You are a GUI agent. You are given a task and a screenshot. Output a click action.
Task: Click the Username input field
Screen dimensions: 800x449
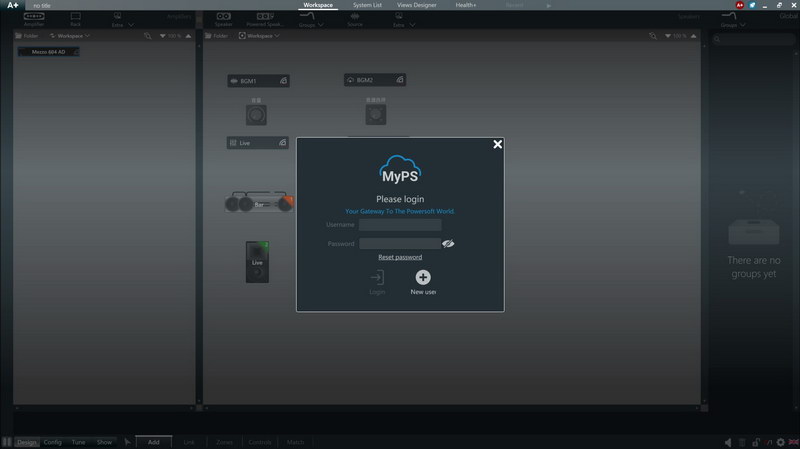[400, 225]
